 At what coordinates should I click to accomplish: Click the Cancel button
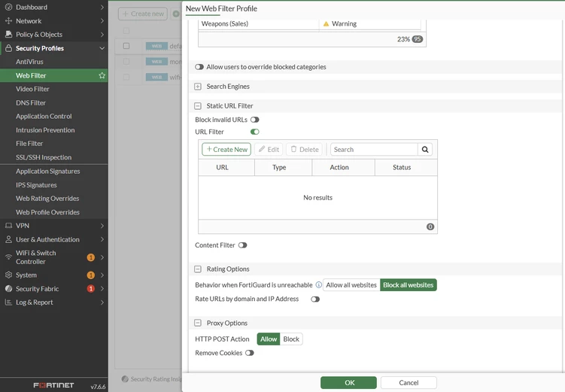[x=409, y=383]
